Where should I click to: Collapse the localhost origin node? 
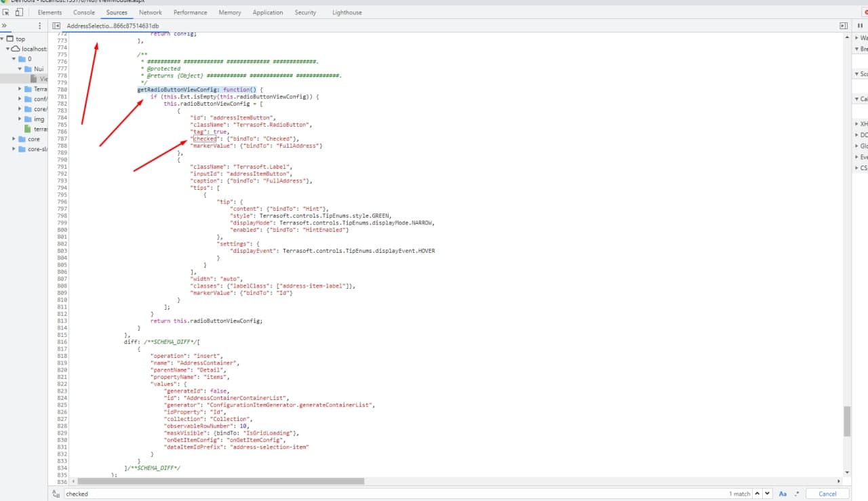click(8, 49)
